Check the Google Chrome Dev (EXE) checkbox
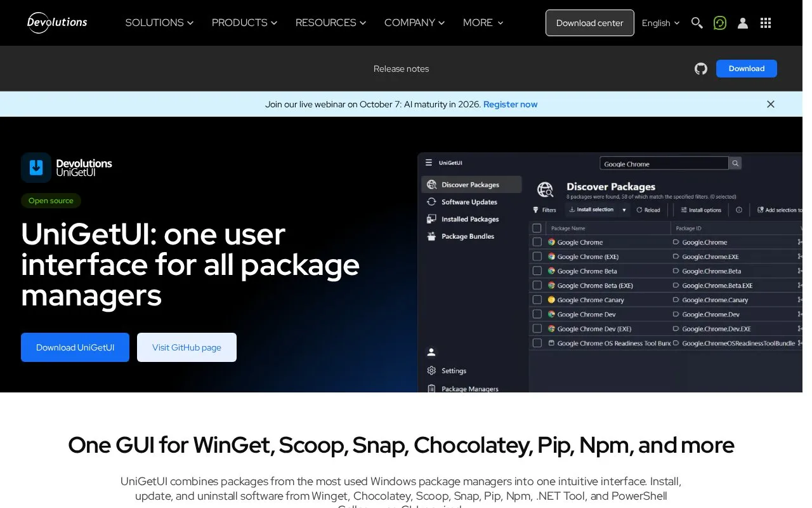812x508 pixels. 537,329
